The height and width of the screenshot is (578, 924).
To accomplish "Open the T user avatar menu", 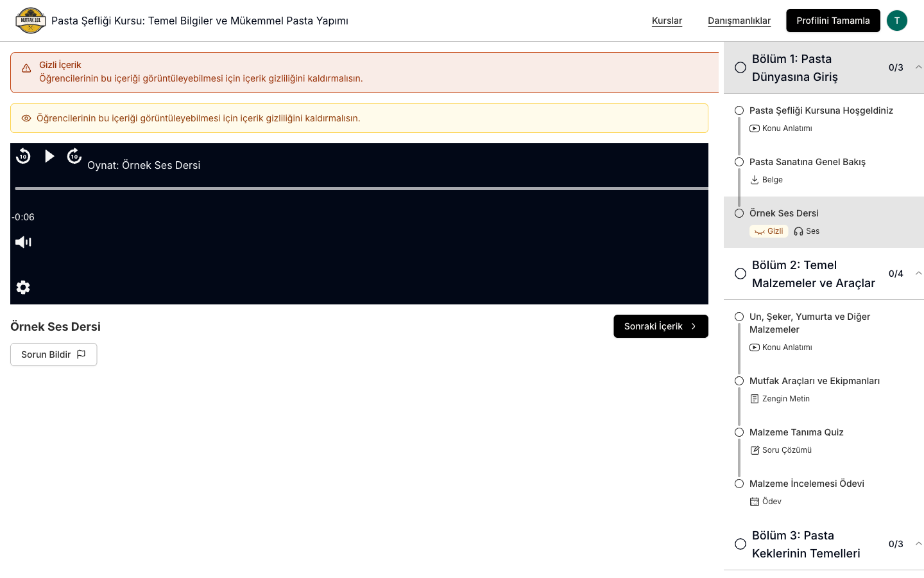I will point(897,21).
